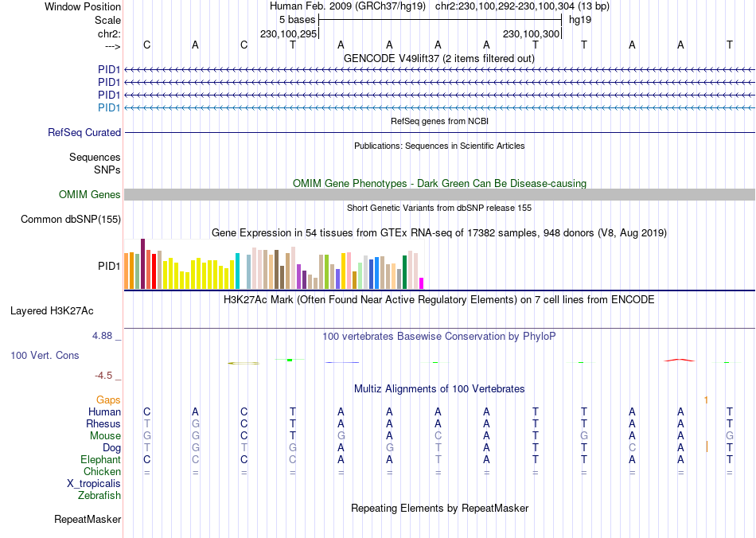Click the orange Gaps label
The width and height of the screenshot is (756, 538).
[x=108, y=400]
